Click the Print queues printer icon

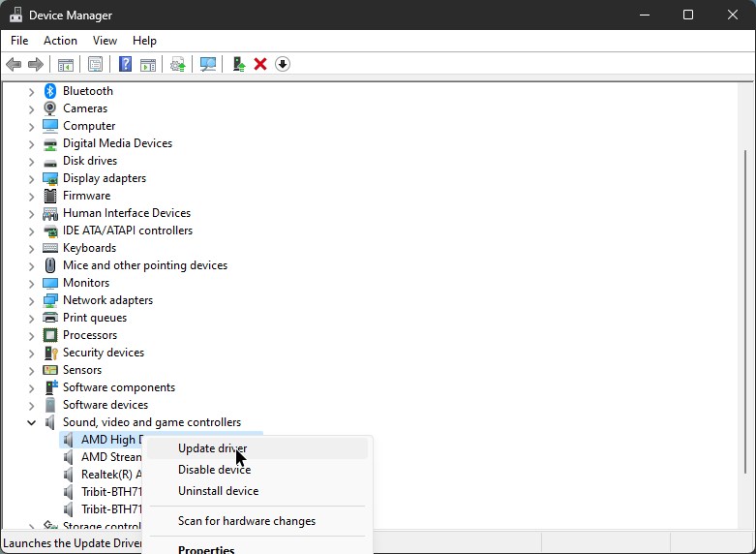[50, 318]
